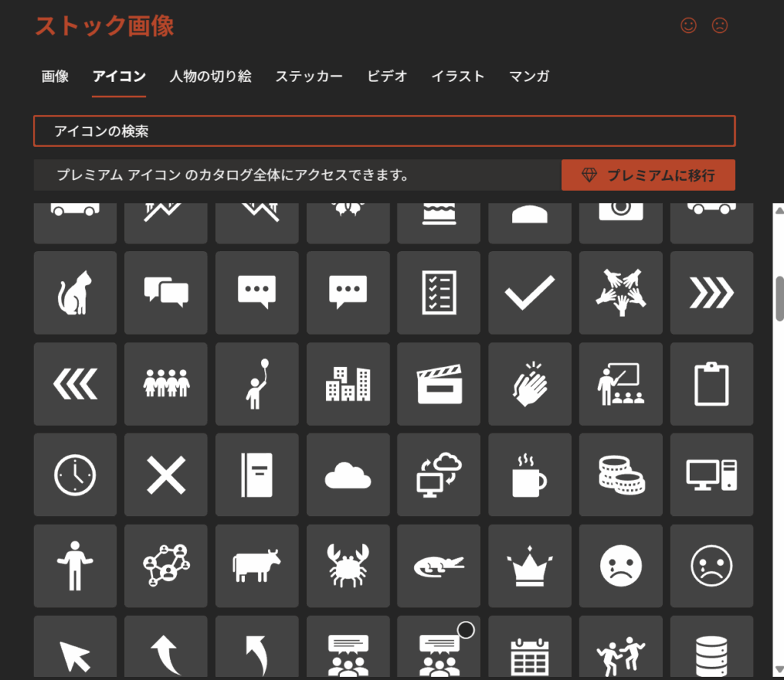The height and width of the screenshot is (680, 784).
Task: Choose the filled crying face icon
Action: point(621,566)
